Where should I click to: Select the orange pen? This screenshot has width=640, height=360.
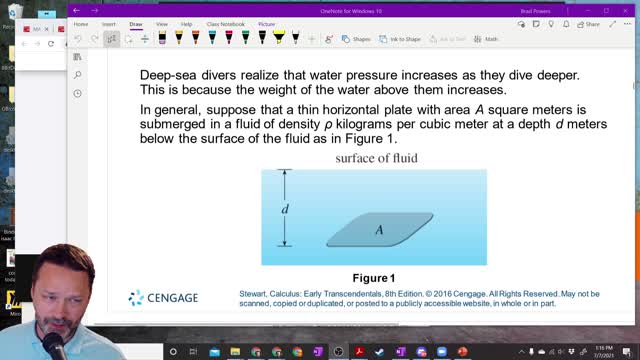point(196,38)
